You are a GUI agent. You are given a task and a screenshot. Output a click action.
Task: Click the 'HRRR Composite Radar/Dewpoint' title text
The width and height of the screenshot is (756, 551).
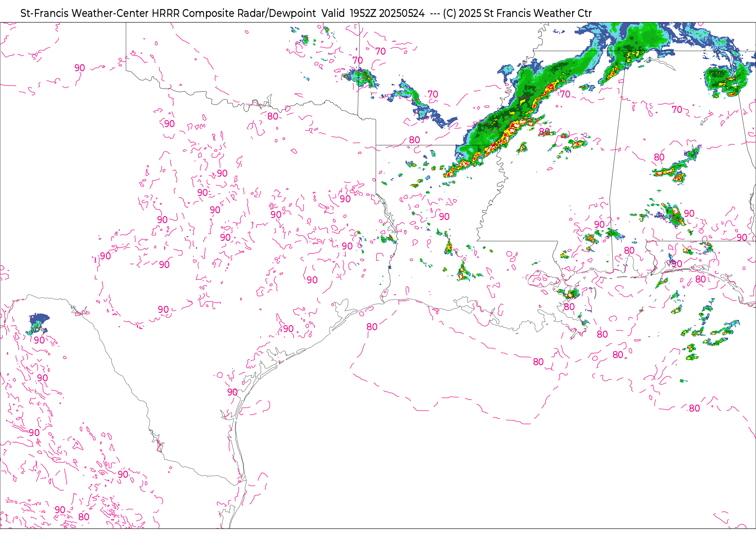[234, 13]
